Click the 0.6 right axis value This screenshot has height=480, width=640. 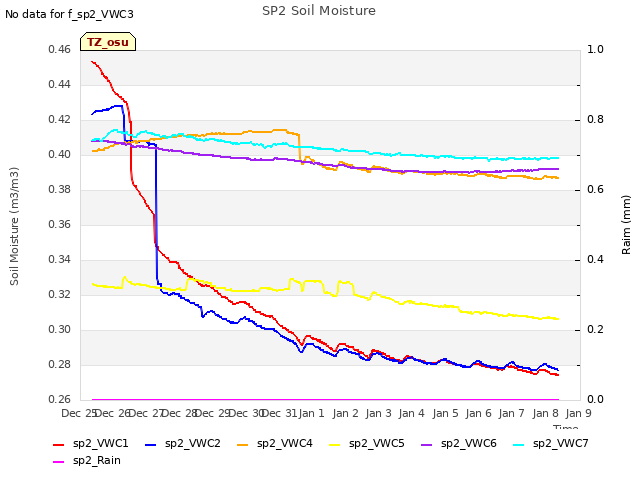coord(595,189)
